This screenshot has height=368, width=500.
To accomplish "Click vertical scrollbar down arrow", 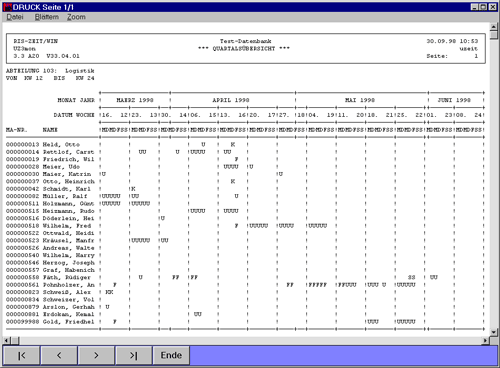I will pyautogui.click(x=494, y=332).
